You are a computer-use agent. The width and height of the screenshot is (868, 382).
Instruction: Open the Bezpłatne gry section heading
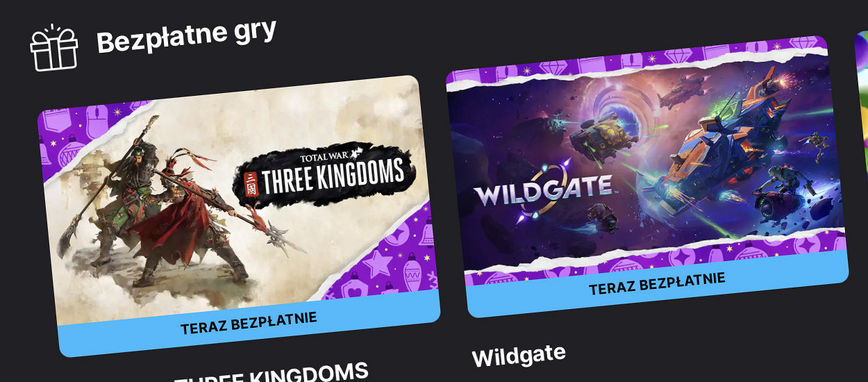pyautogui.click(x=186, y=35)
